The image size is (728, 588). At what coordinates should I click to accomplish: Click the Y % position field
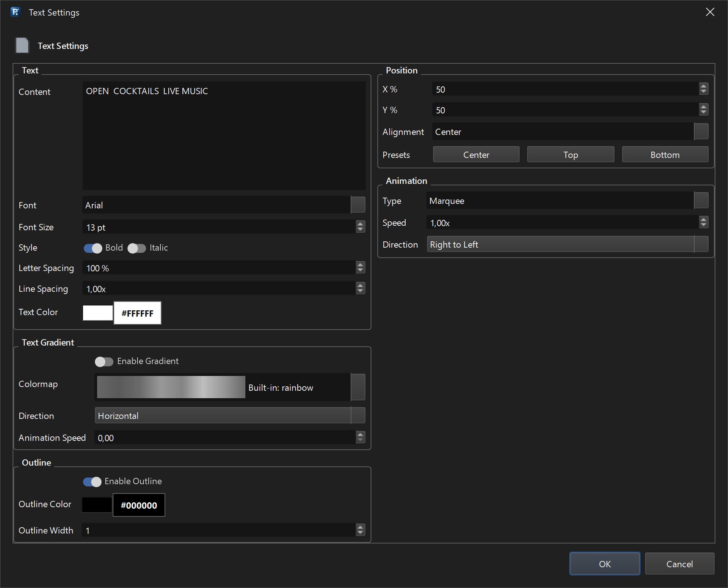(x=565, y=110)
